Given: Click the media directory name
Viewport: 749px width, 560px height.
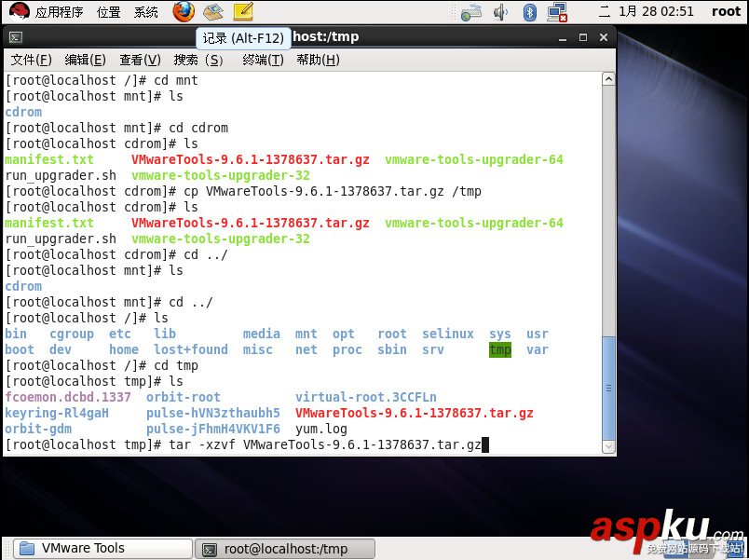Looking at the screenshot, I should 261,334.
